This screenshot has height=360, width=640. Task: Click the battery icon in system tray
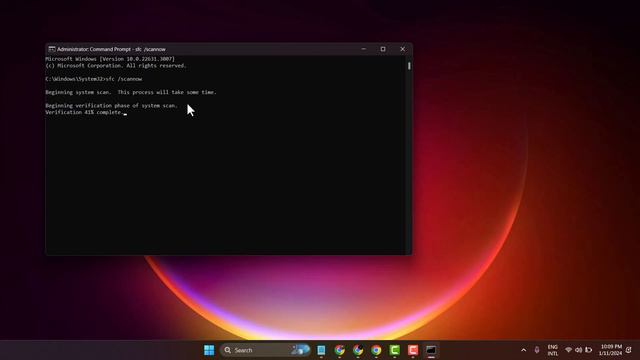click(589, 350)
